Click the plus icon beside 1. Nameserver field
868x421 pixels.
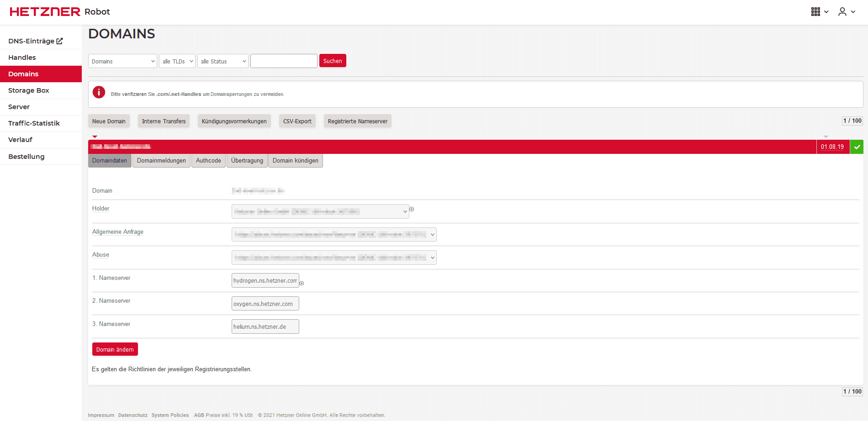click(302, 283)
